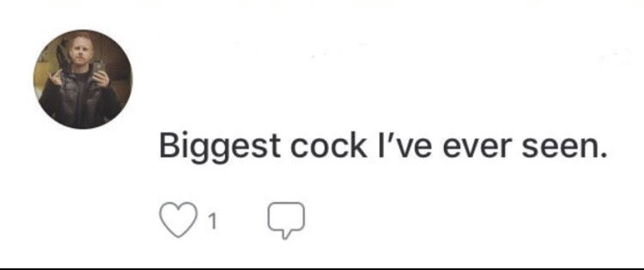This screenshot has height=270, width=644.
Task: Click the center of the heart icon
Action: [x=178, y=220]
